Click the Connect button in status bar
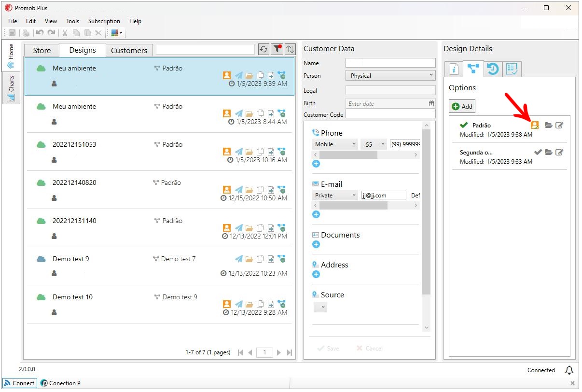This screenshot has width=582, height=392. click(19, 383)
